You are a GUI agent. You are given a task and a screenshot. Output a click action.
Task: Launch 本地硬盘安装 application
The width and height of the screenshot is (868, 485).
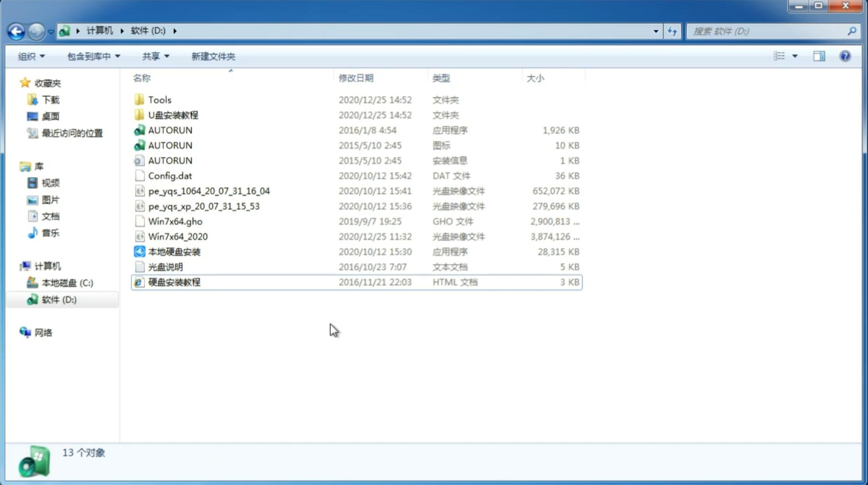coord(173,251)
